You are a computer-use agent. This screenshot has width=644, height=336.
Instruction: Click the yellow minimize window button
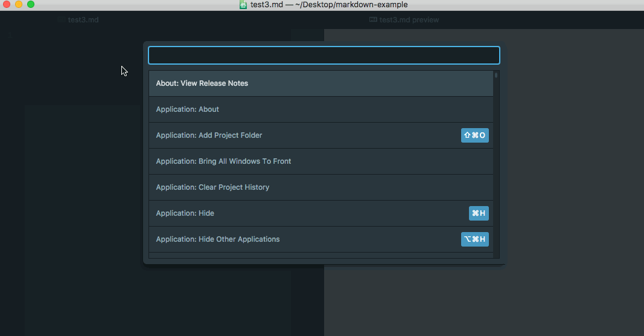click(x=19, y=4)
